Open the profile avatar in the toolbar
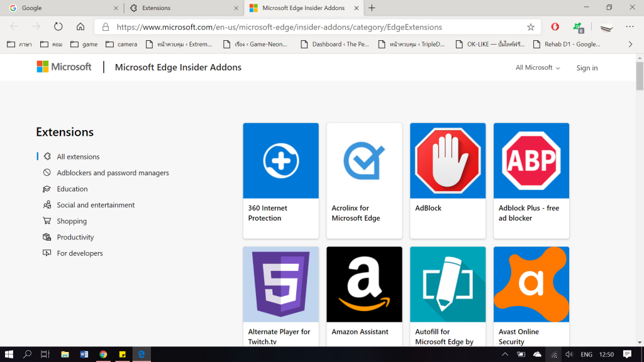This screenshot has width=644, height=362. coord(607,27)
